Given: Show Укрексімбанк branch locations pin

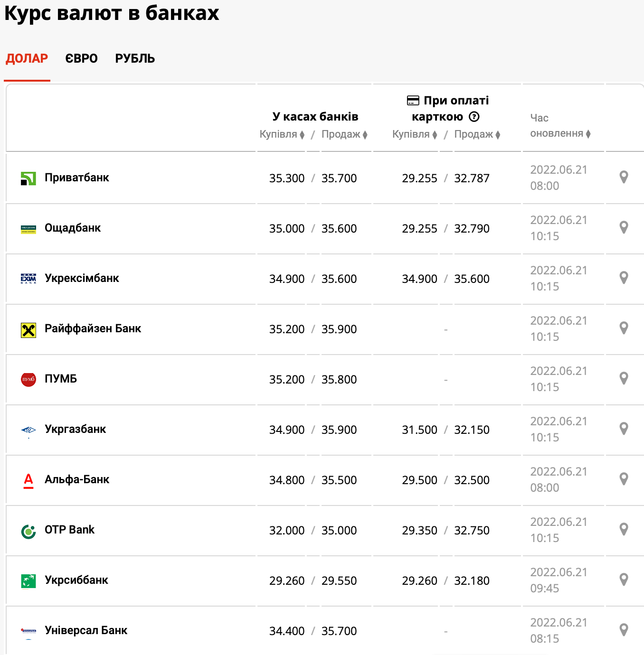Looking at the screenshot, I should click(624, 278).
